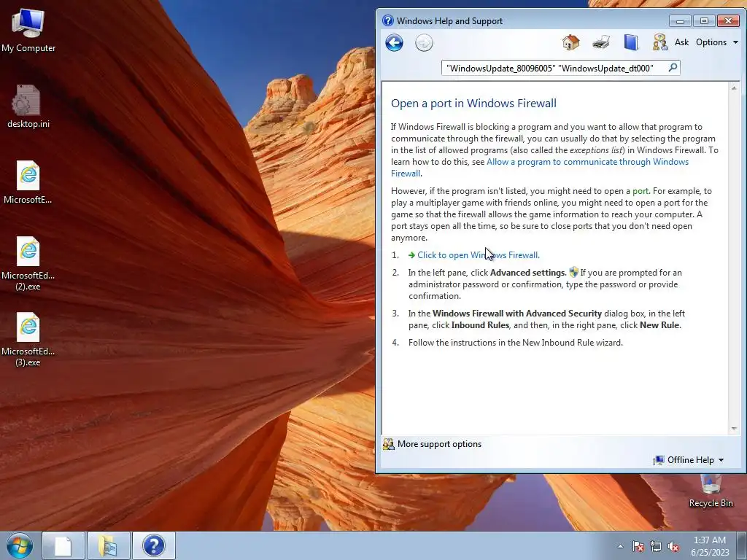The height and width of the screenshot is (560, 747).
Task: Run search with magnifier icon
Action: 673,68
